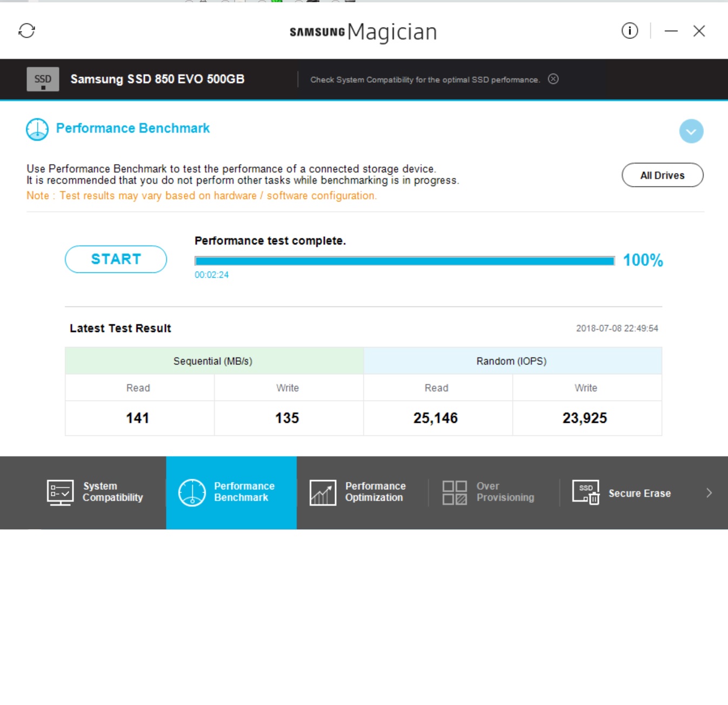Click the elapsed time 00:02:24
The width and height of the screenshot is (728, 705).
[212, 275]
